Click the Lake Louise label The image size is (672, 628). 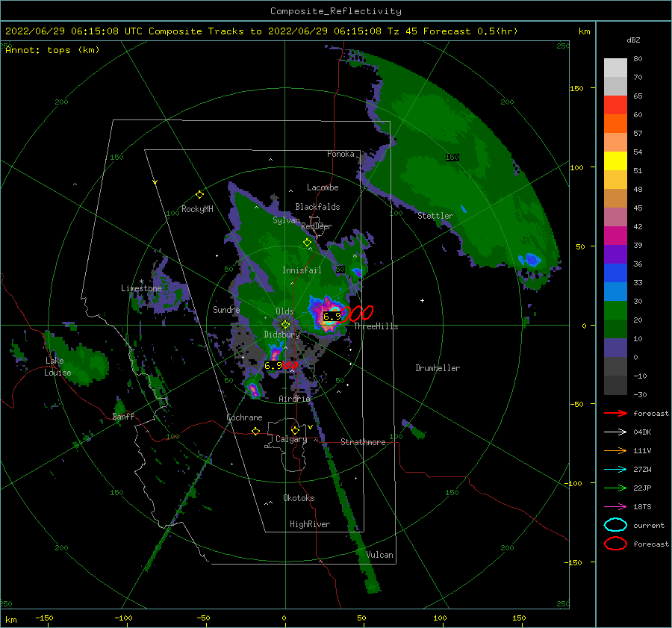[57, 367]
